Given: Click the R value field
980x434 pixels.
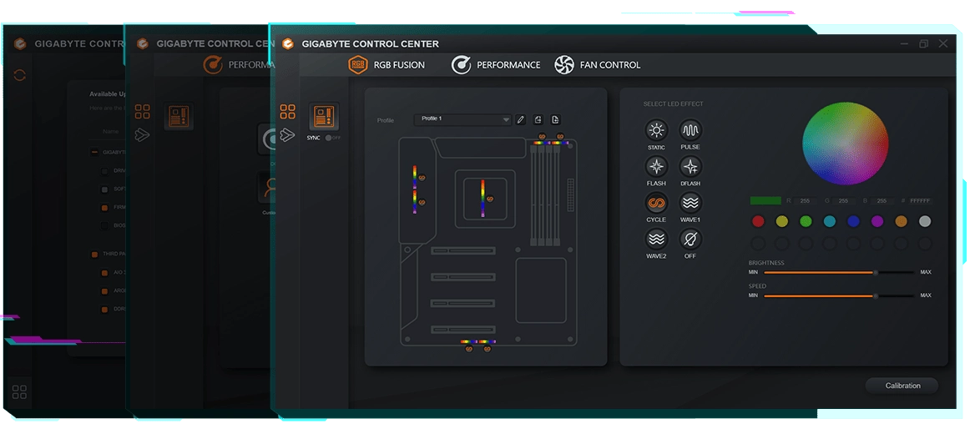Looking at the screenshot, I should click(805, 201).
